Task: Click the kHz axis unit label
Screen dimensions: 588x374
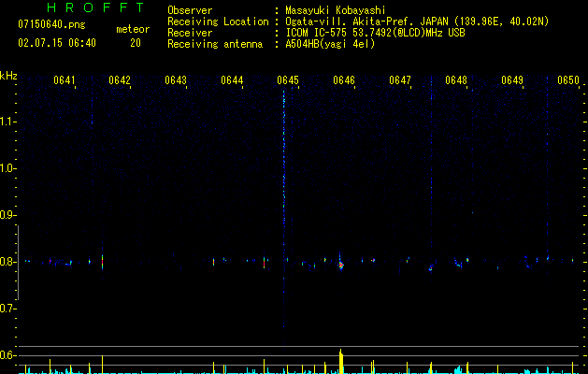Action: (8, 76)
